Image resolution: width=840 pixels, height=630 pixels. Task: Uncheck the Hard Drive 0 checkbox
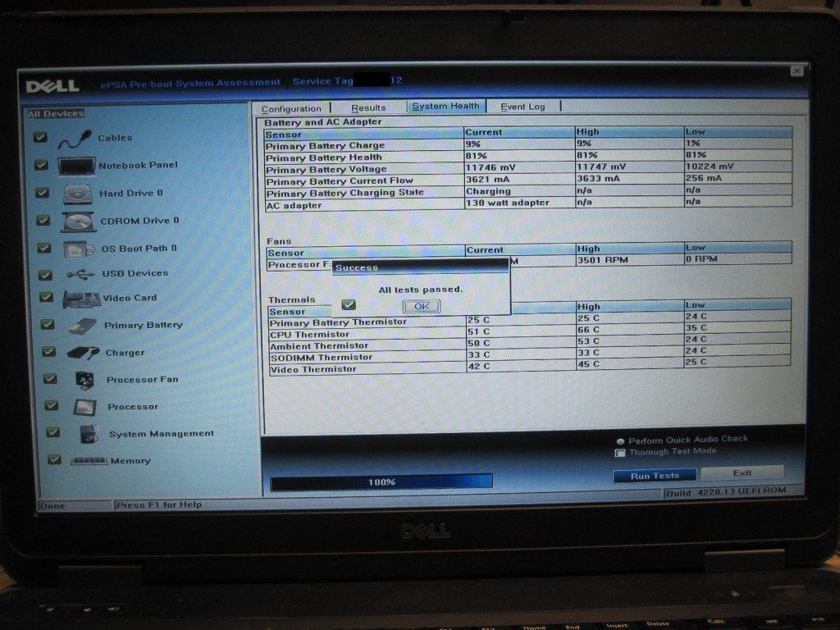[x=43, y=192]
